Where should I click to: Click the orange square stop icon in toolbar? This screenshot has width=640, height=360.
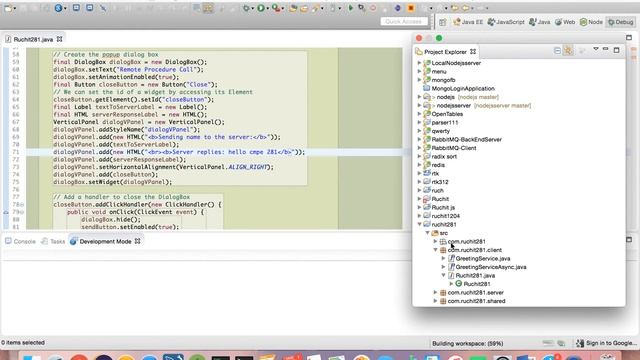(411, 8)
